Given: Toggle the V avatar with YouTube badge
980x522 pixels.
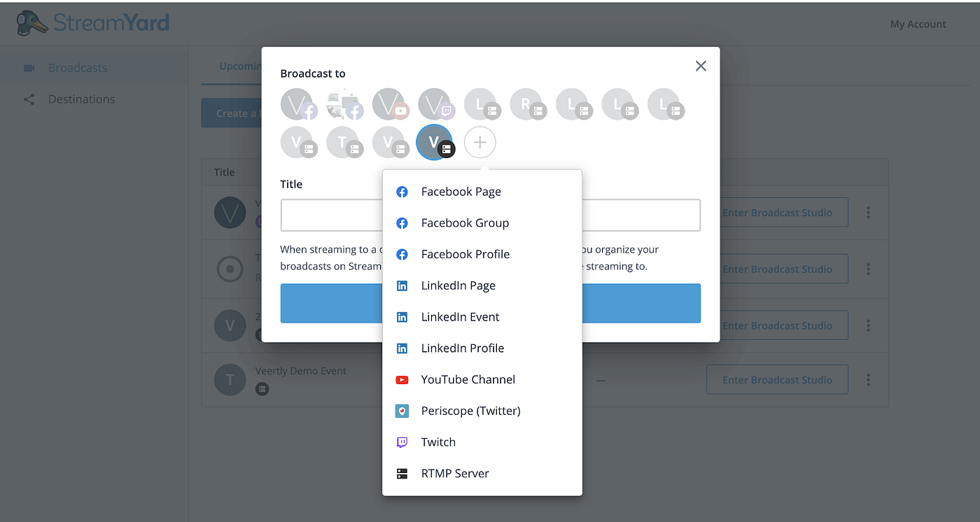Looking at the screenshot, I should pyautogui.click(x=389, y=104).
